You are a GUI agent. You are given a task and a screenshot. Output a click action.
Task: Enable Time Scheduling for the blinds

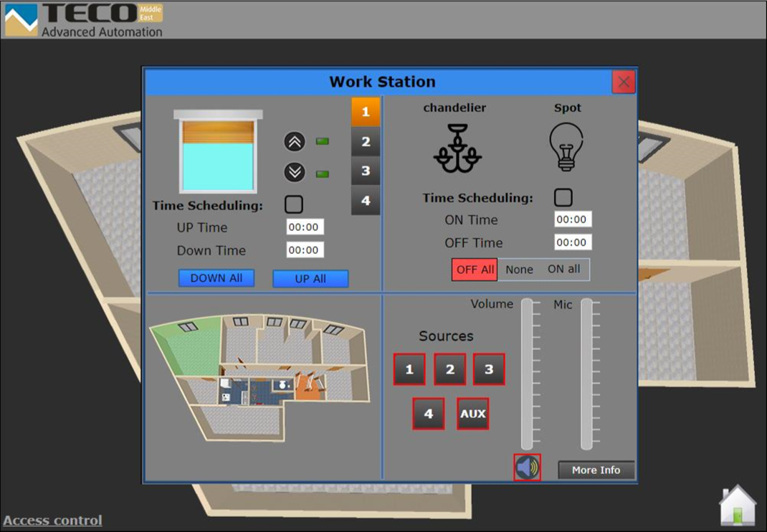(x=294, y=205)
